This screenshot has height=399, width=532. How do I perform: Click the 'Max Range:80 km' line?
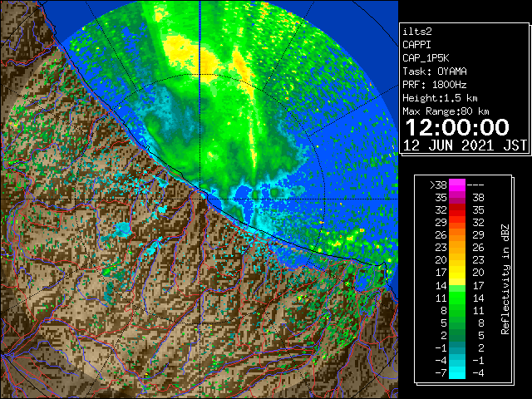(x=446, y=111)
